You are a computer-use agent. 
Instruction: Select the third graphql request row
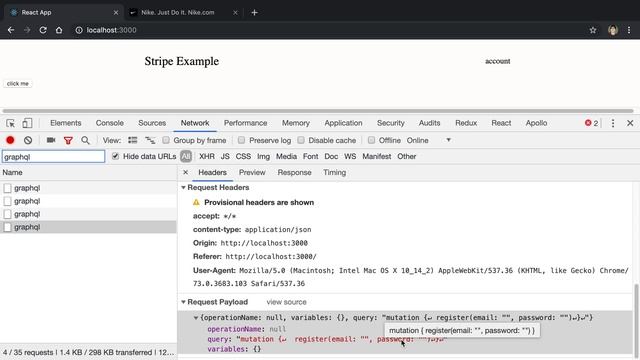(88, 214)
